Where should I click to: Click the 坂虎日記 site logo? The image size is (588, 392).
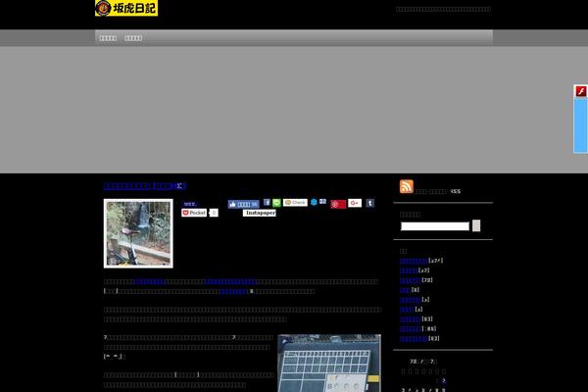coord(126,8)
